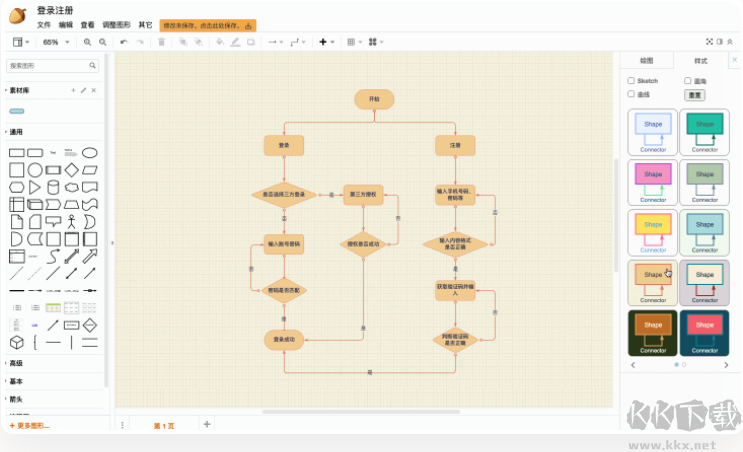Enable the Sketch checkbox
The width and height of the screenshot is (743, 452).
[631, 81]
